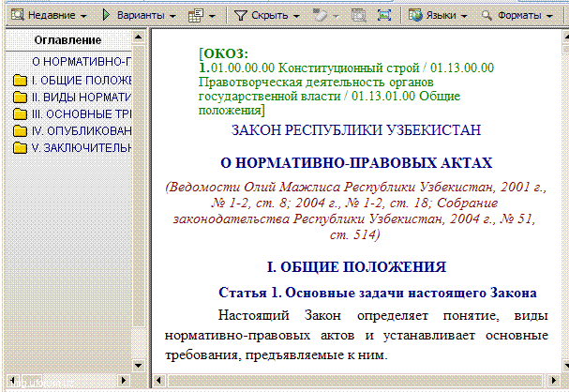The width and height of the screenshot is (569, 392).
Task: Click folder icon of 'IV. ОПУБЛИКОВАН'
Action: coord(20,130)
